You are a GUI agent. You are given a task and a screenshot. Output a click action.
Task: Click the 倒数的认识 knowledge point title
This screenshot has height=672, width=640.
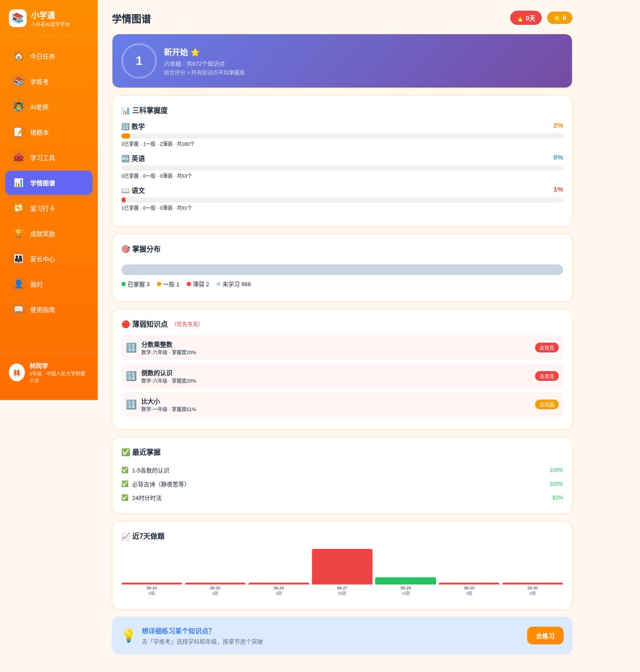pos(157,373)
